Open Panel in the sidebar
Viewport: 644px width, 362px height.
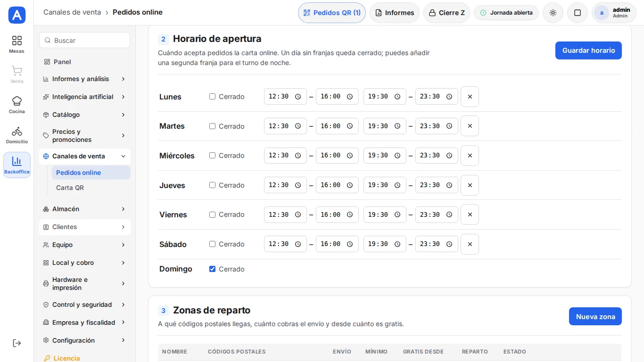pos(85,62)
